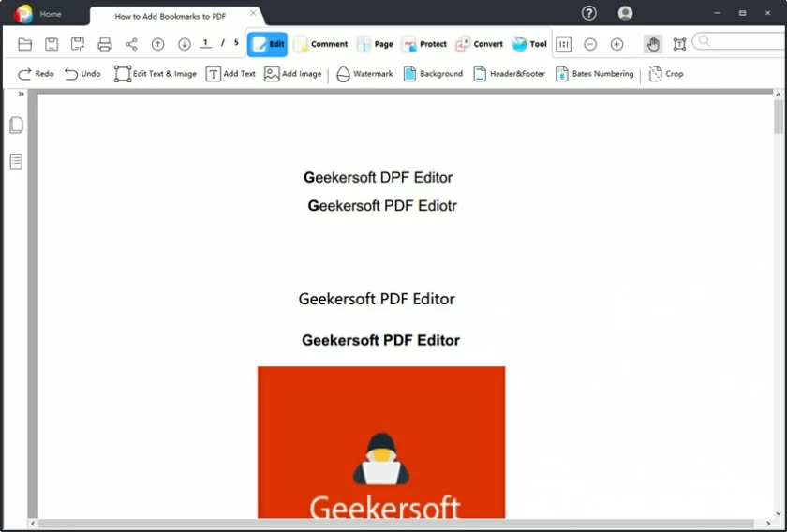The image size is (787, 532).
Task: Open file with folder icon
Action: 24,44
